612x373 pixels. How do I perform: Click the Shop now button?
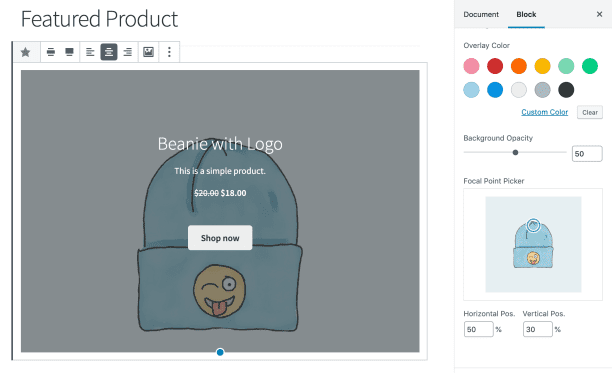tap(220, 238)
